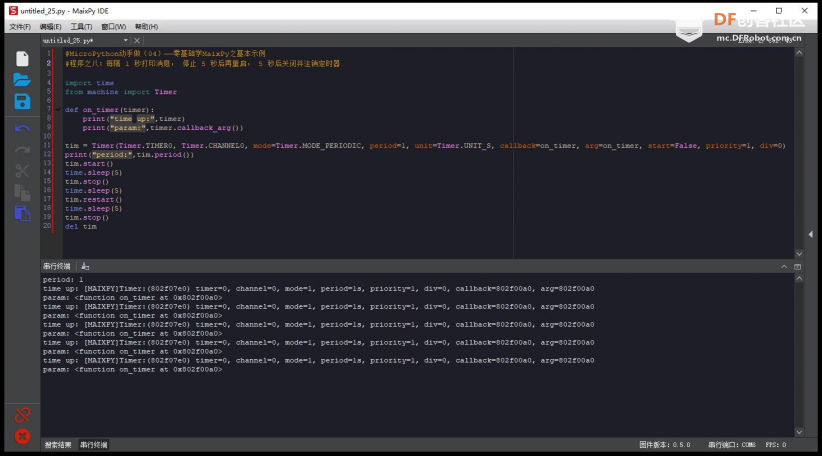
Task: Click the terminal scrollbar down arrow
Action: pyautogui.click(x=799, y=432)
